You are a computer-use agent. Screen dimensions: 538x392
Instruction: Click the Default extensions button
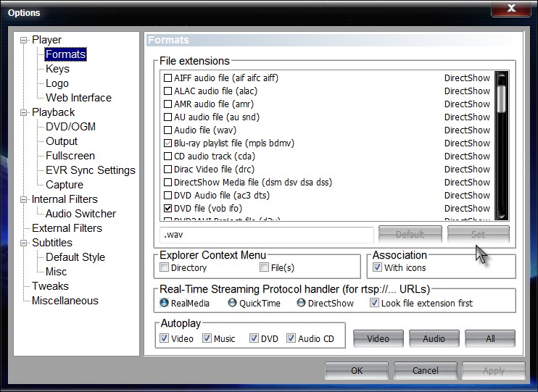tap(410, 234)
